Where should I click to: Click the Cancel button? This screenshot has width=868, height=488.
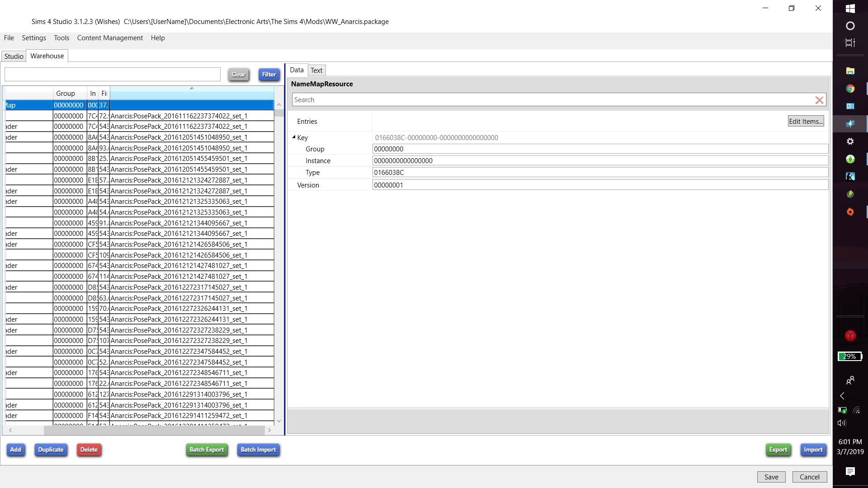pos(809,477)
